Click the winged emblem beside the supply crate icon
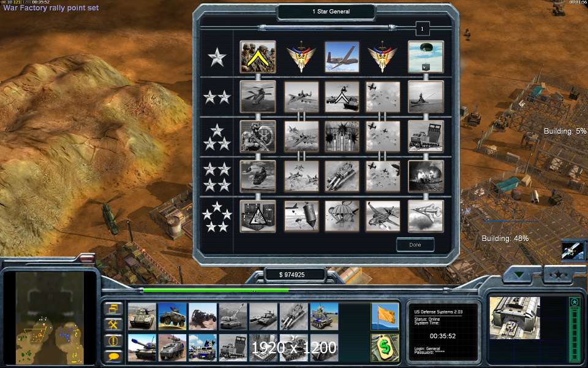The height and width of the screenshot is (368, 588). (382, 58)
